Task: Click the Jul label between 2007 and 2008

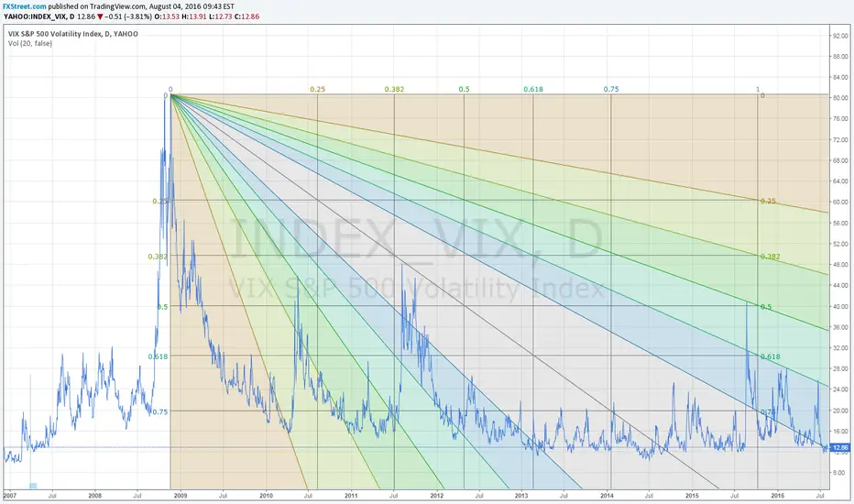Action: [x=52, y=496]
